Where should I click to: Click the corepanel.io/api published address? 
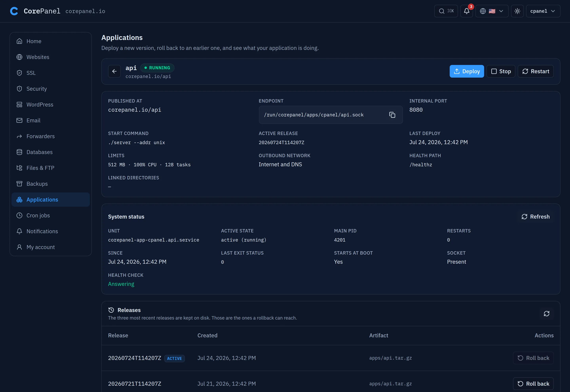pos(135,110)
